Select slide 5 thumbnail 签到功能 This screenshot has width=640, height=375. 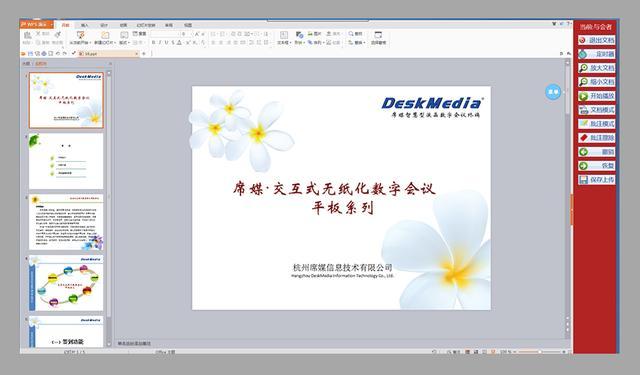click(x=66, y=331)
